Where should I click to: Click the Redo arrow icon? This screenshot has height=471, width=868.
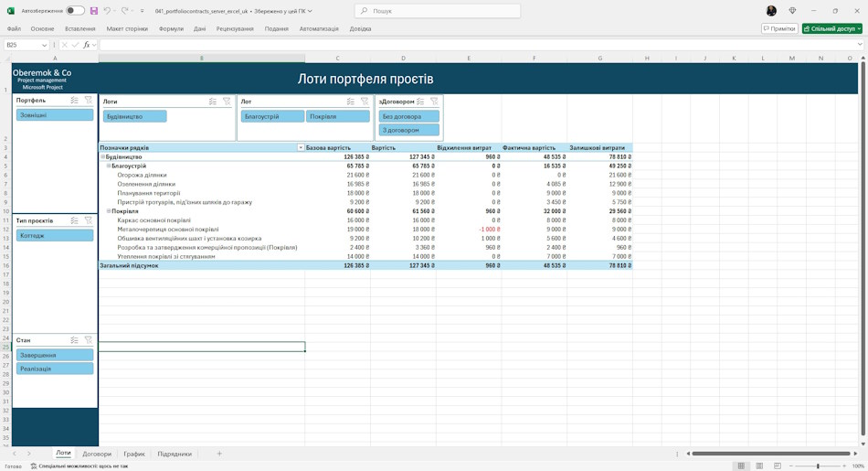coord(124,11)
